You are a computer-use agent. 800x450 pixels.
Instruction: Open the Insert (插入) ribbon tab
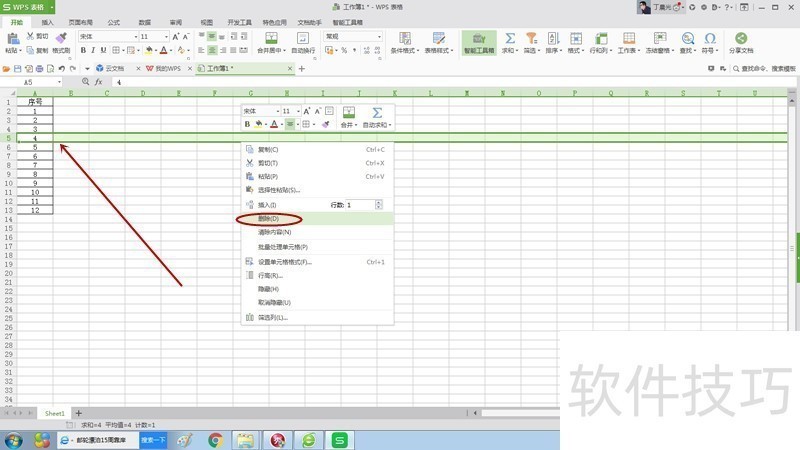47,22
